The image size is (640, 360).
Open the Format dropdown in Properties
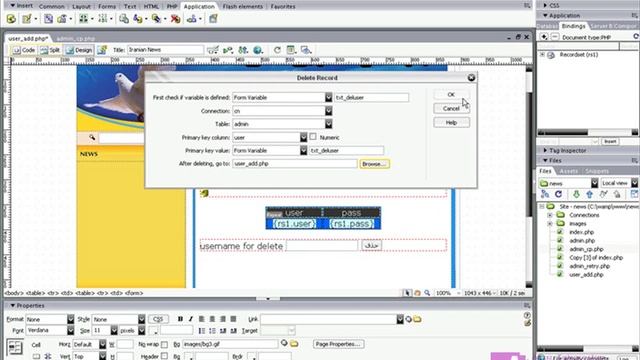[x=70, y=319]
